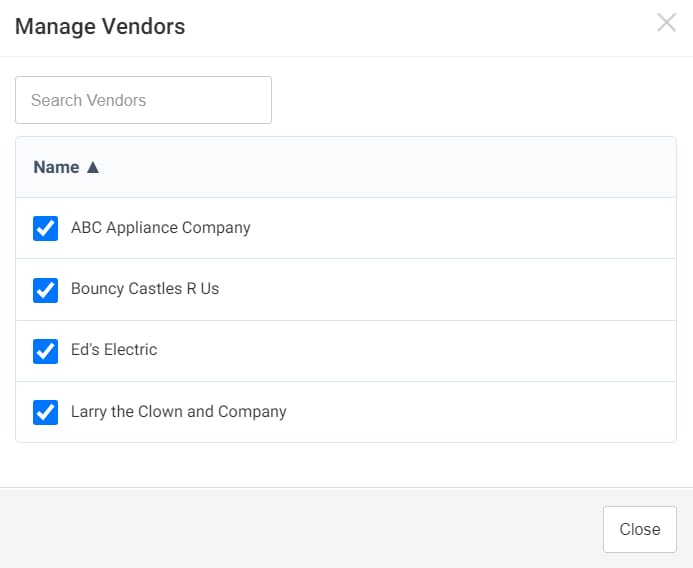Dismiss dialog with the X icon
This screenshot has width=693, height=568.
pos(666,23)
